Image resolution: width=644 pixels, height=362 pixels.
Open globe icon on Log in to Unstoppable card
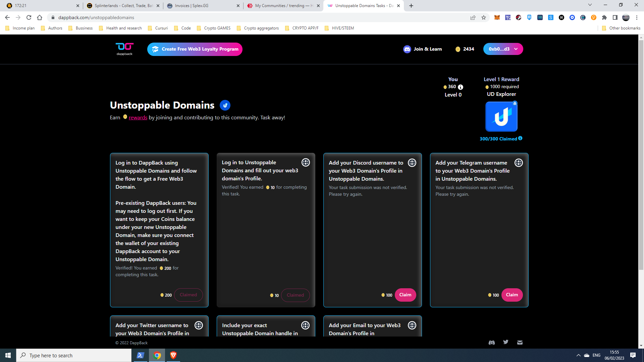pos(306,163)
